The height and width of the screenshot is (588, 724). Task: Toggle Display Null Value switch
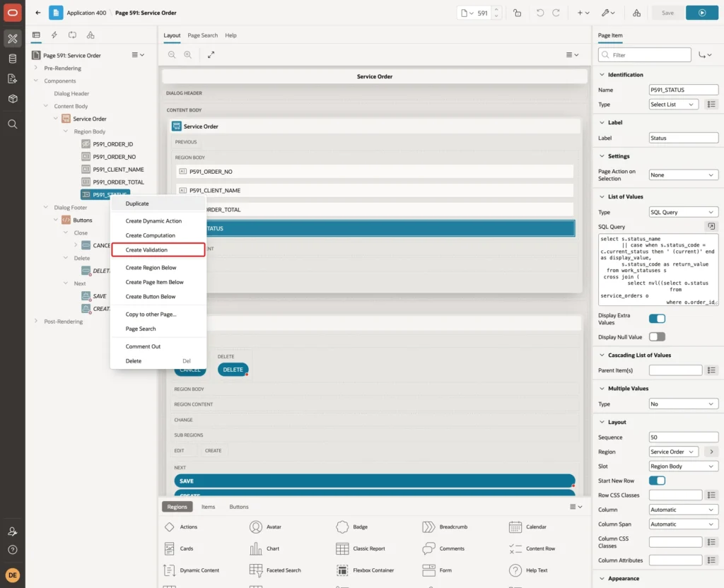point(657,336)
